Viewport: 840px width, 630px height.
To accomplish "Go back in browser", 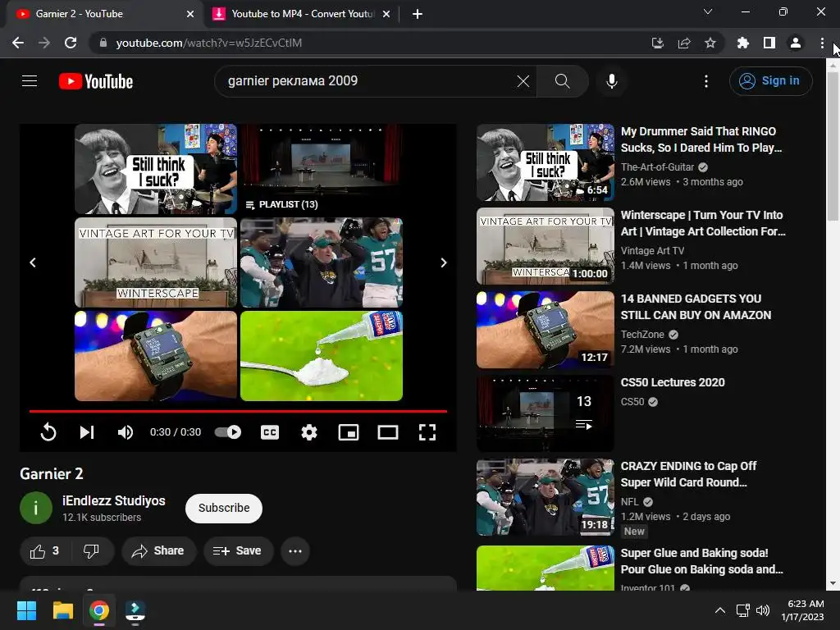I will (18, 43).
